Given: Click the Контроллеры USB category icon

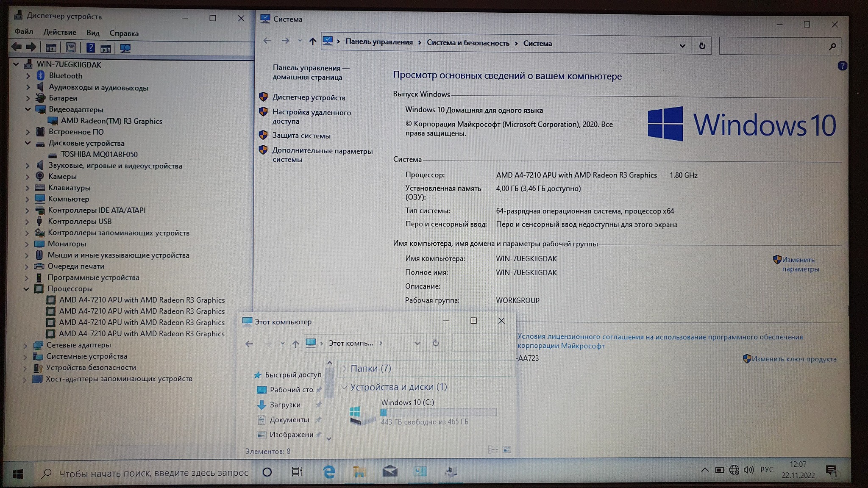Looking at the screenshot, I should 39,221.
